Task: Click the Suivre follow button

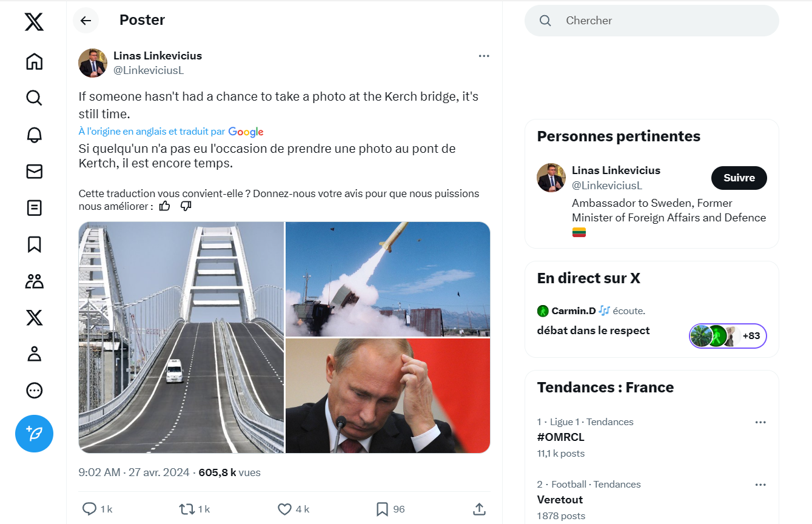Action: (x=739, y=178)
